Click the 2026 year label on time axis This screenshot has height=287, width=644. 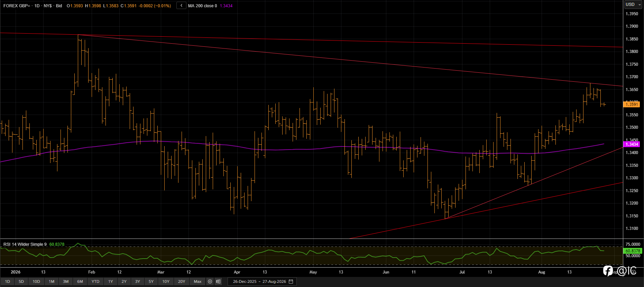coord(16,272)
